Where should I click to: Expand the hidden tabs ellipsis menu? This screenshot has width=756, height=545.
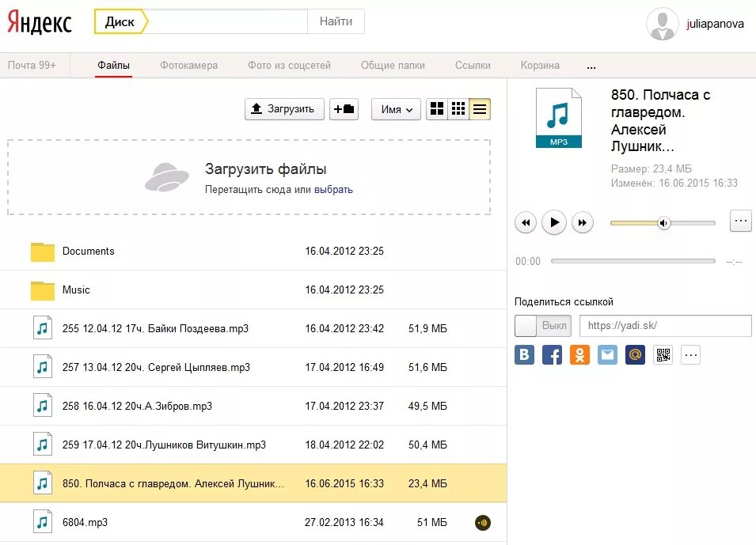(591, 66)
